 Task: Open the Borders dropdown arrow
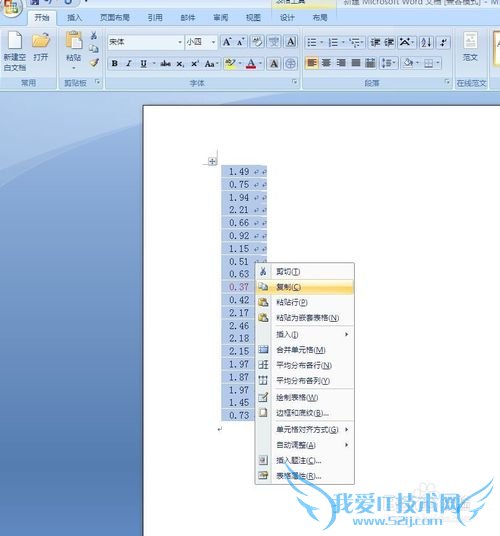point(438,63)
